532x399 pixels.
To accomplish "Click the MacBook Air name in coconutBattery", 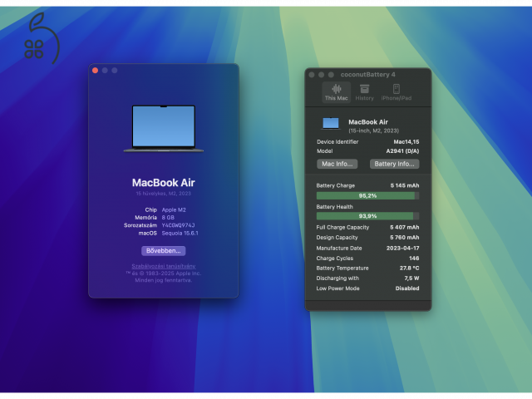I will pyautogui.click(x=368, y=122).
